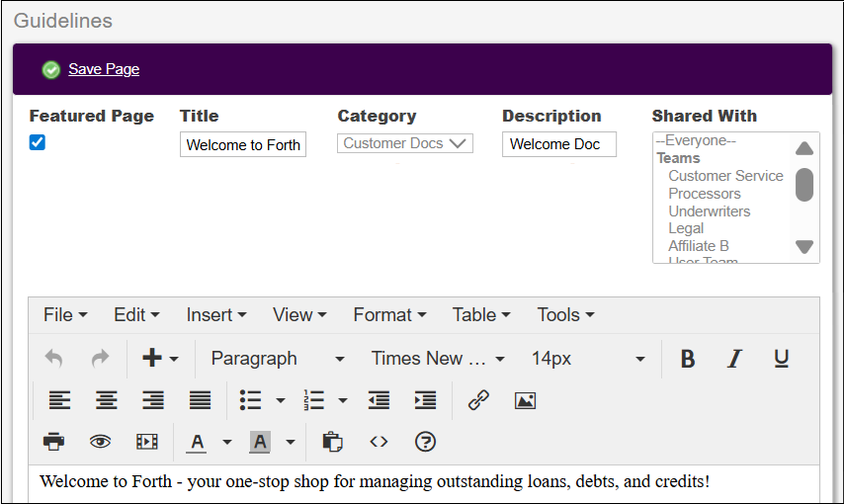Open the Format menu

[x=389, y=315]
